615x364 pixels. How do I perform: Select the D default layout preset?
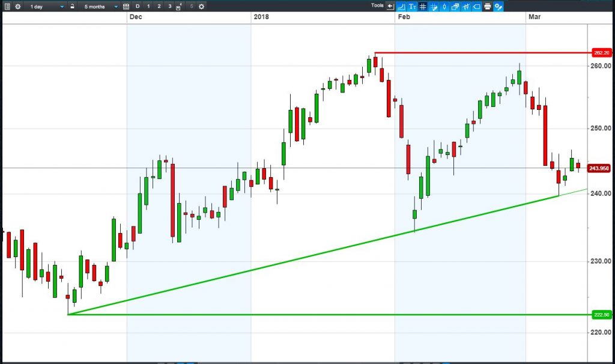point(138,6)
